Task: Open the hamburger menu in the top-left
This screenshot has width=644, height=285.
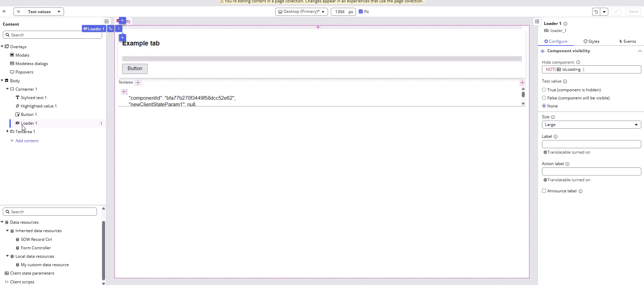Action: [x=4, y=11]
